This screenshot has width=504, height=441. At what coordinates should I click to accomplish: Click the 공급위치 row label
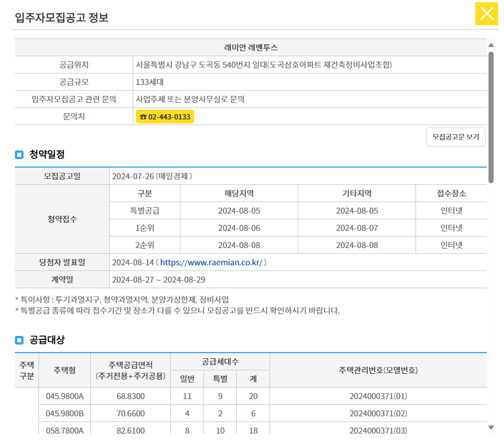[x=74, y=65]
